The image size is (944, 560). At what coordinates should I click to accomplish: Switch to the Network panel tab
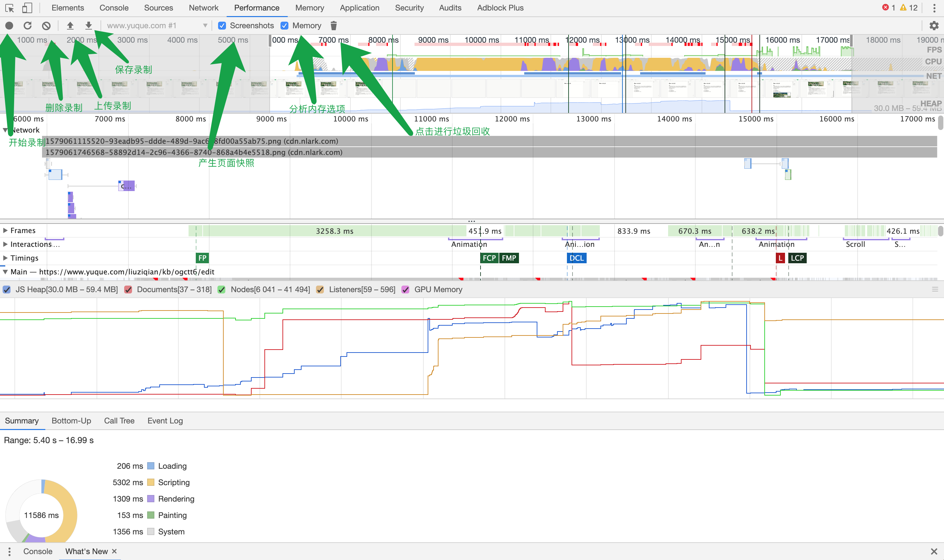[x=204, y=8]
